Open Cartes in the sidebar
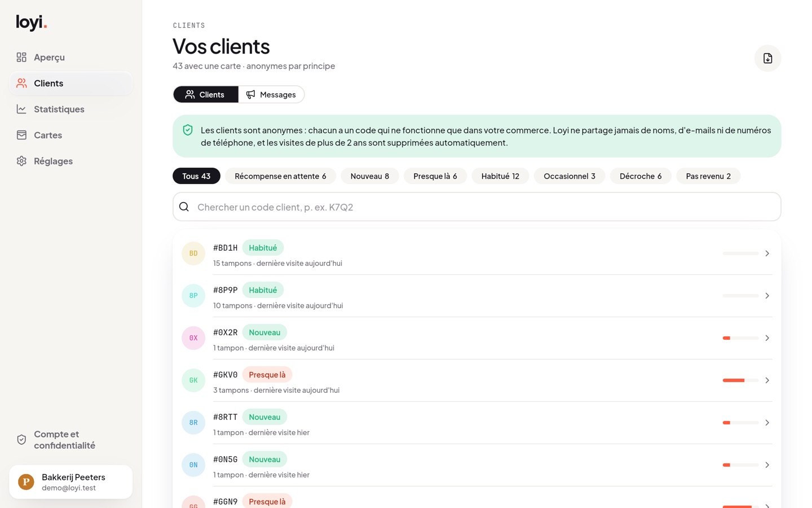812x508 pixels. pyautogui.click(x=70, y=135)
